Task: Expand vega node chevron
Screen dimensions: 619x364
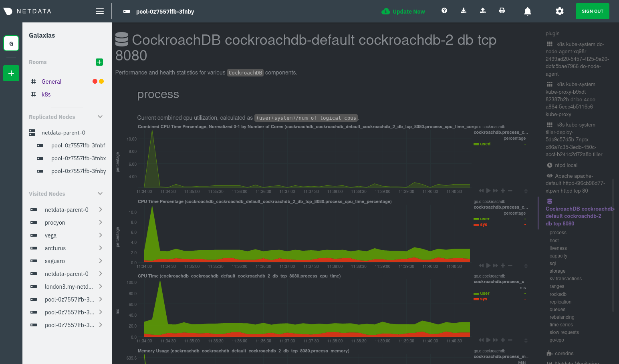Action: (101, 235)
